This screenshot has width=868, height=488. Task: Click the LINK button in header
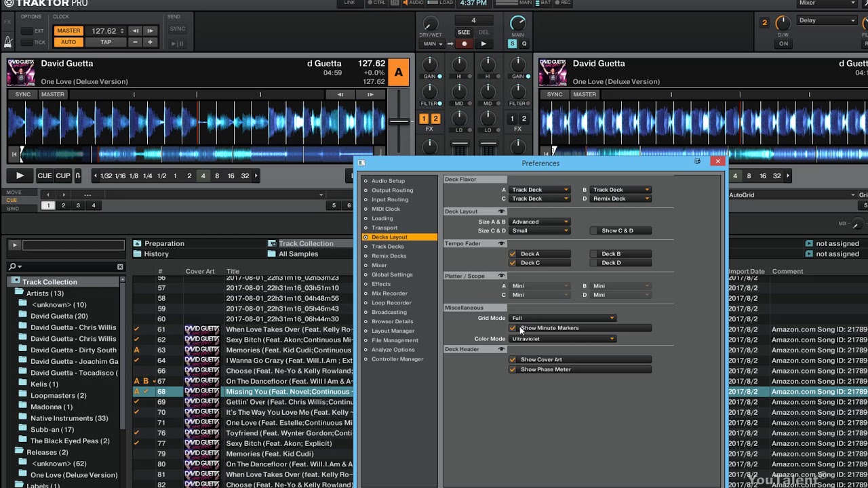[x=349, y=3]
